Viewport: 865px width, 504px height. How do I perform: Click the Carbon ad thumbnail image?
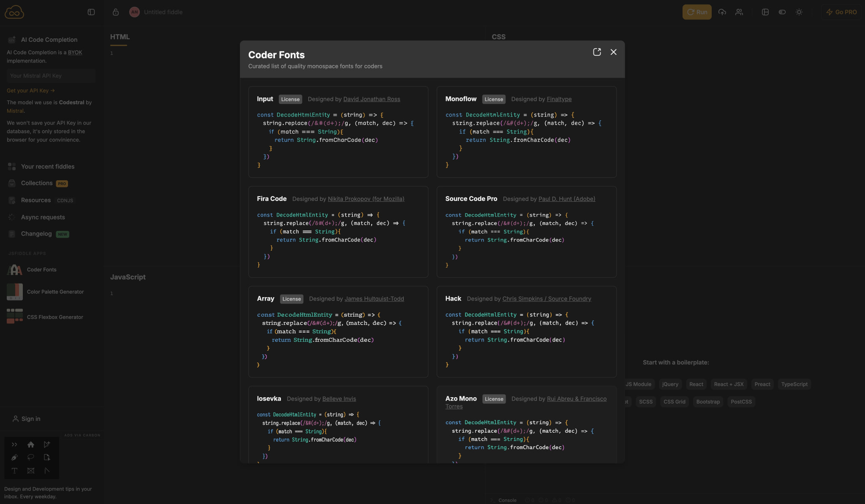click(x=32, y=458)
